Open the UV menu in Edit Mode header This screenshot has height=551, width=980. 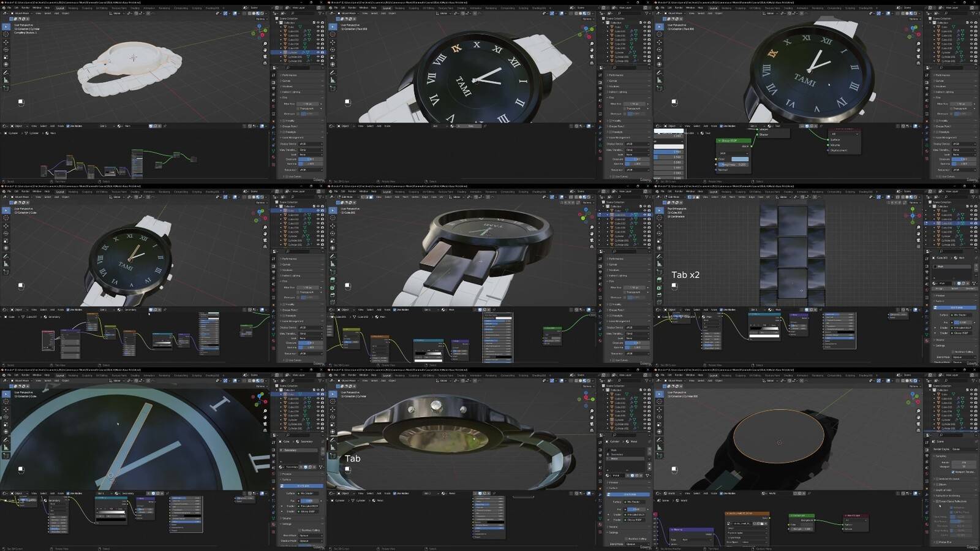[x=768, y=197]
